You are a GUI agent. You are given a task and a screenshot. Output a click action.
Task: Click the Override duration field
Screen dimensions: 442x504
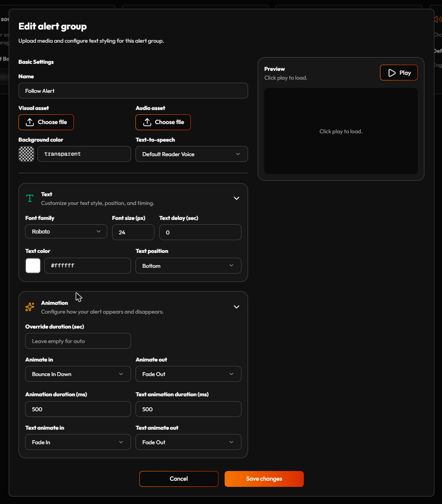pyautogui.click(x=78, y=341)
